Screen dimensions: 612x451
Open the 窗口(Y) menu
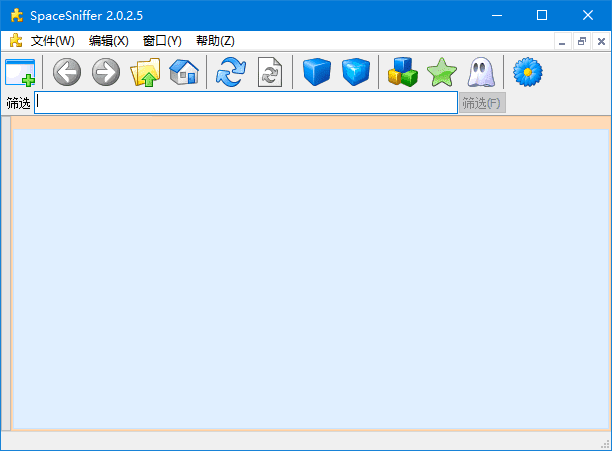[162, 41]
